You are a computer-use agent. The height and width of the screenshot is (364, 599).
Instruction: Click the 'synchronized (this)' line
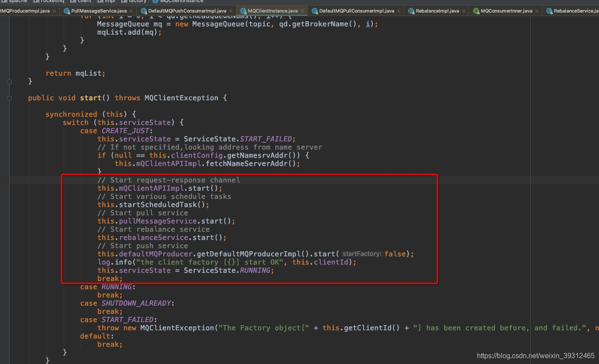[91, 115]
